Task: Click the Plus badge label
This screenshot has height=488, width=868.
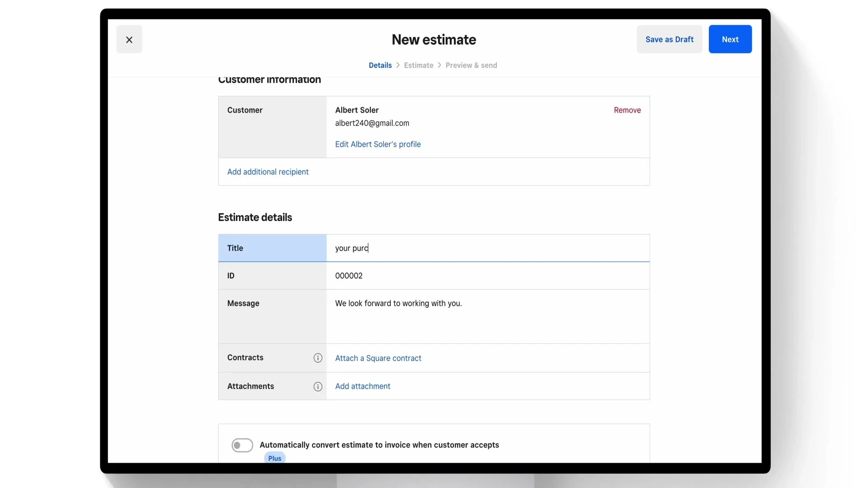Action: coord(275,458)
